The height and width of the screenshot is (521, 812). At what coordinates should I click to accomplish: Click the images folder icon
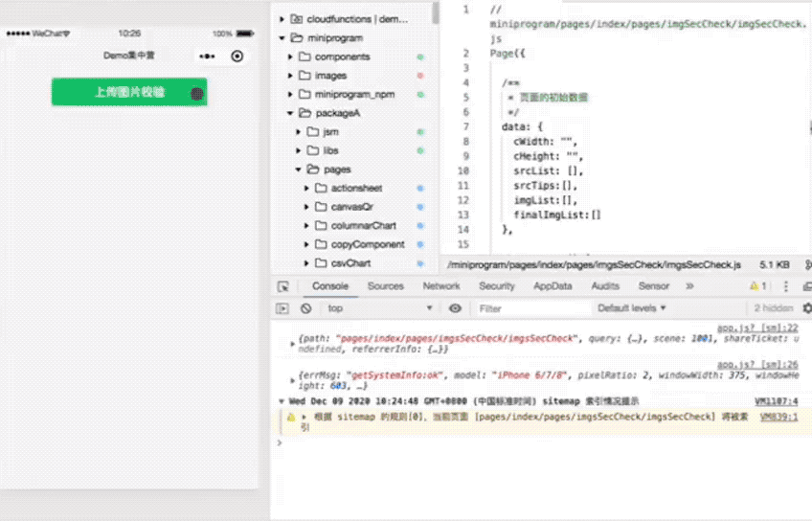click(305, 76)
